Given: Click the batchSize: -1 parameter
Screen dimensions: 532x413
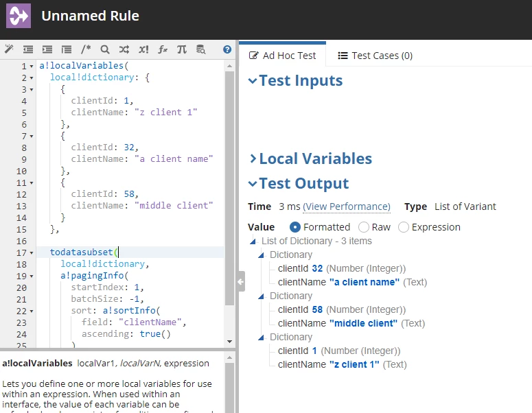Looking at the screenshot, I should click(x=108, y=298).
